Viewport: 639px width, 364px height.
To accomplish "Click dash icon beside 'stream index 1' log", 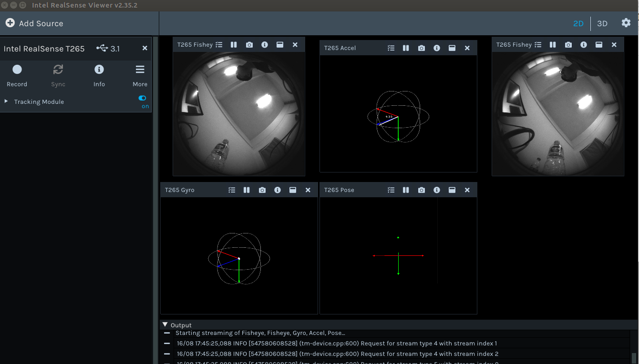I will tap(167, 343).
